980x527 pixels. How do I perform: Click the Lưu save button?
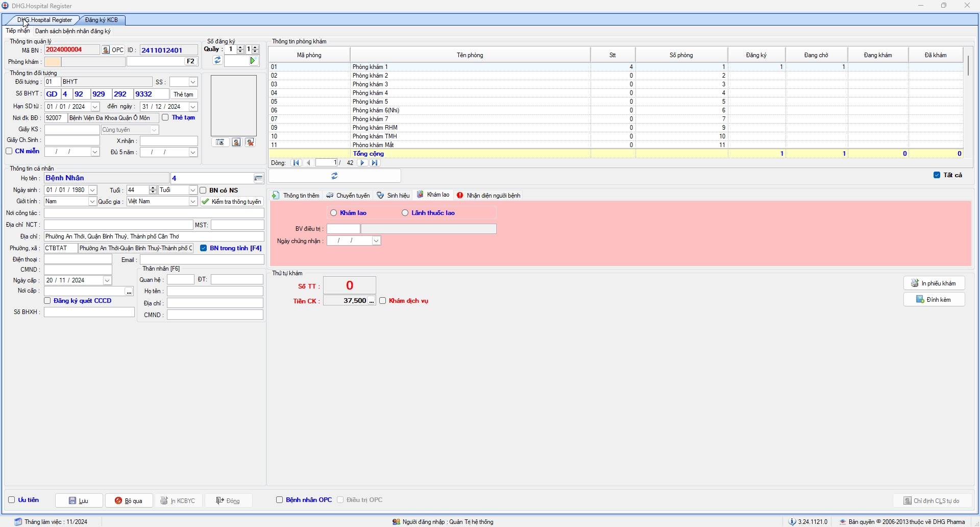tap(79, 501)
